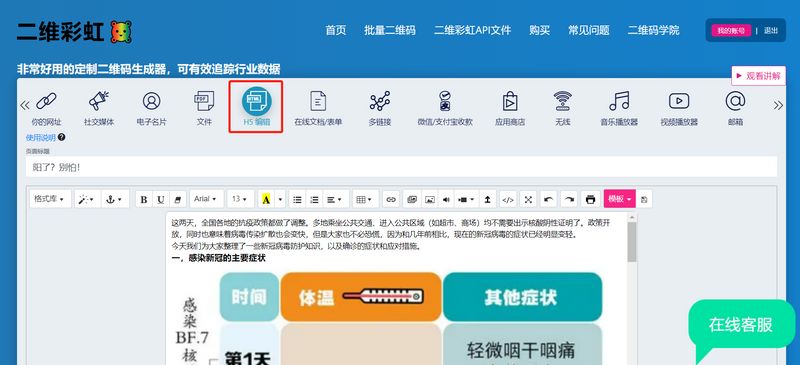This screenshot has height=365, width=800.
Task: Open the code view icon
Action: click(508, 199)
